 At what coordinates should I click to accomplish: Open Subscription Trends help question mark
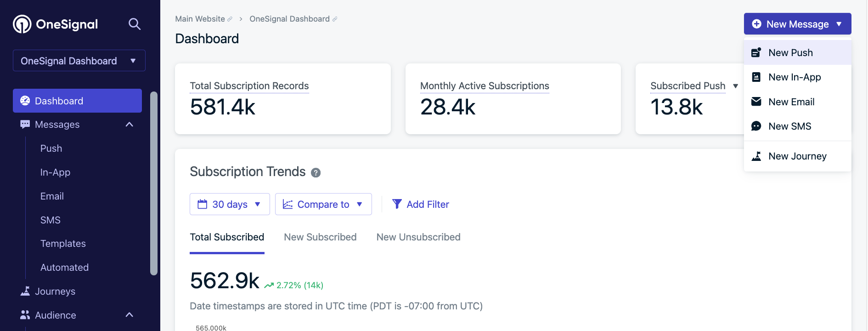pyautogui.click(x=316, y=173)
